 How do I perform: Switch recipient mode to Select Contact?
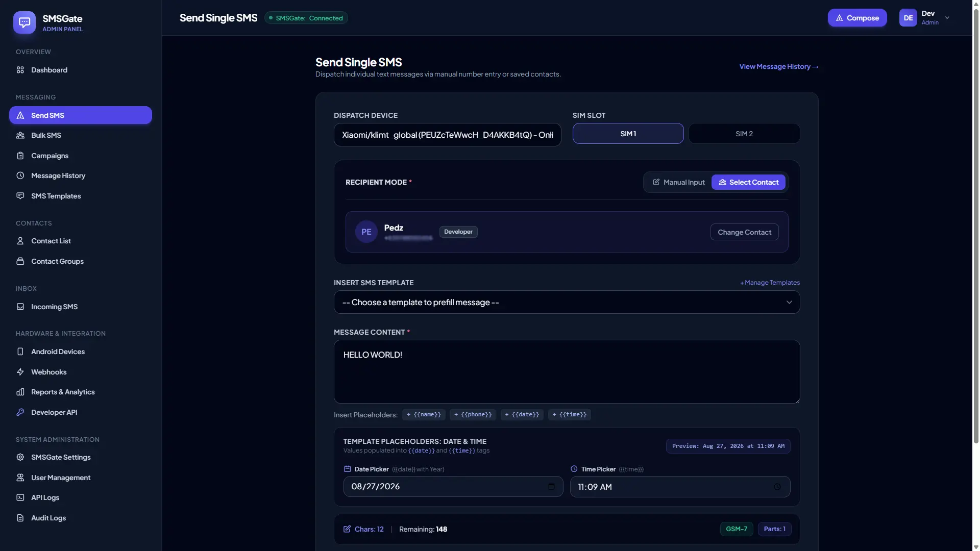[x=748, y=182]
